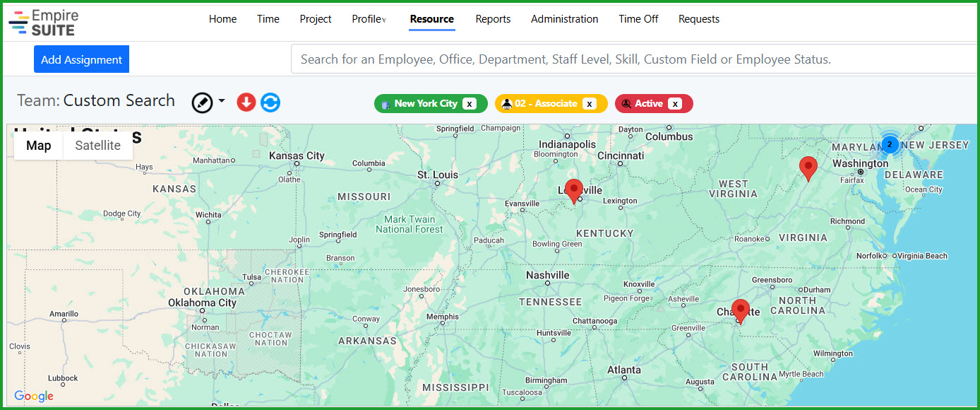Click the red download arrow icon
This screenshot has width=980, height=410.
(x=246, y=102)
